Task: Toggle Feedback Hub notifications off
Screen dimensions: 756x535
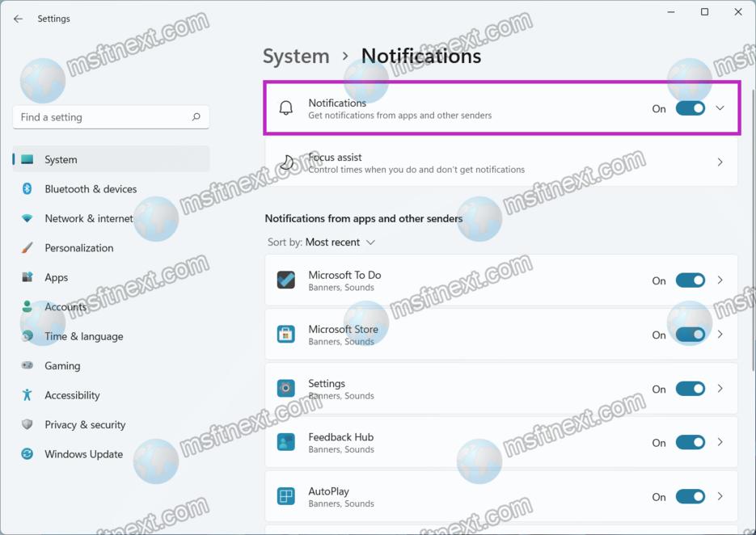Action: 690,443
